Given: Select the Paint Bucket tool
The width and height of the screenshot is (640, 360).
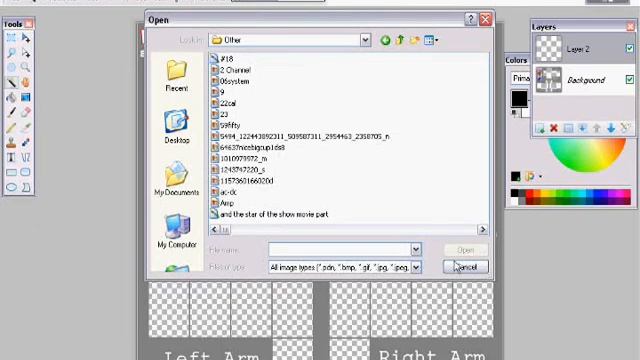Looking at the screenshot, I should click(11, 98).
